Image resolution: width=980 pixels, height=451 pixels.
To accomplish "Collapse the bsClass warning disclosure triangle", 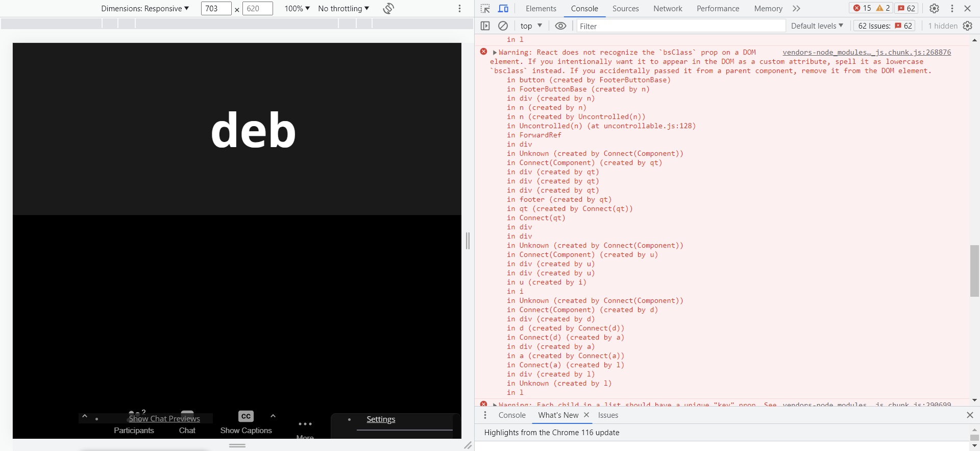I will coord(495,53).
